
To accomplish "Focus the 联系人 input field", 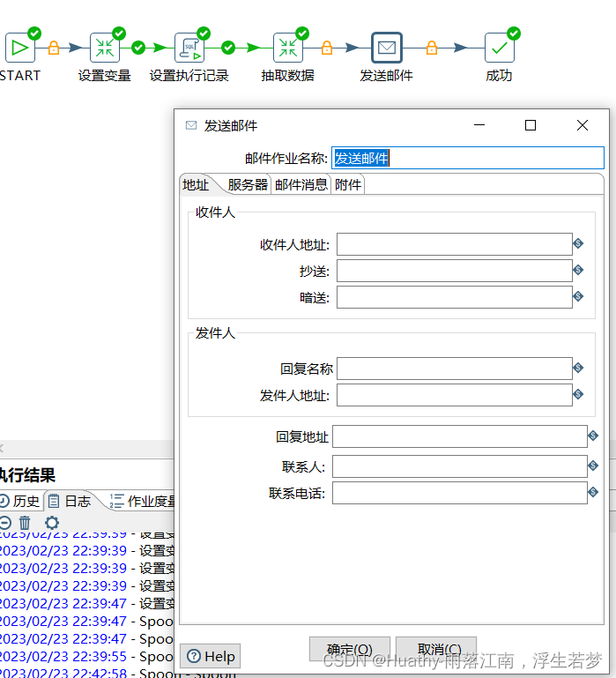I will [x=460, y=466].
